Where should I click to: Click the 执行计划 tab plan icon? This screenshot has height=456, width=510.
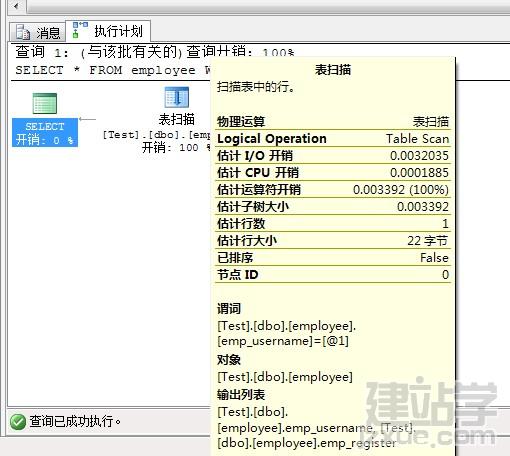[x=80, y=30]
